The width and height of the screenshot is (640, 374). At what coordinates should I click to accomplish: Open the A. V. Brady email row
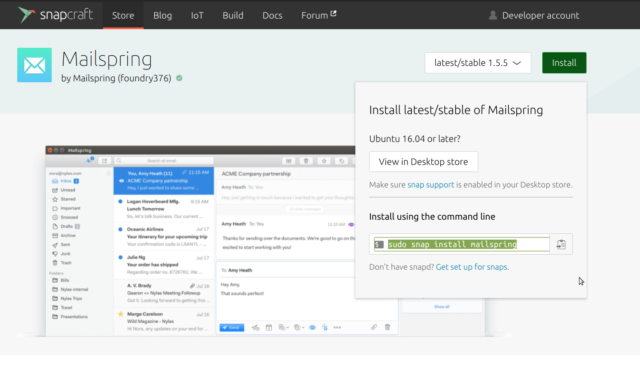click(164, 293)
